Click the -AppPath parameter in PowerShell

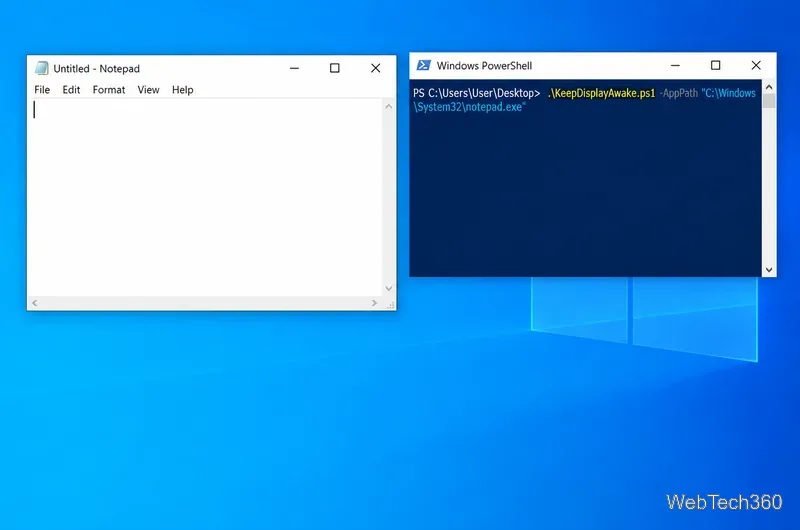678,93
